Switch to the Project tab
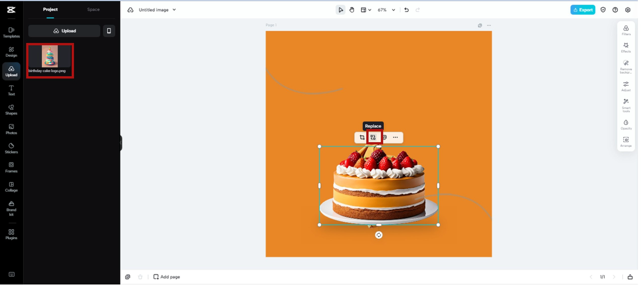The image size is (644, 286). [x=50, y=10]
